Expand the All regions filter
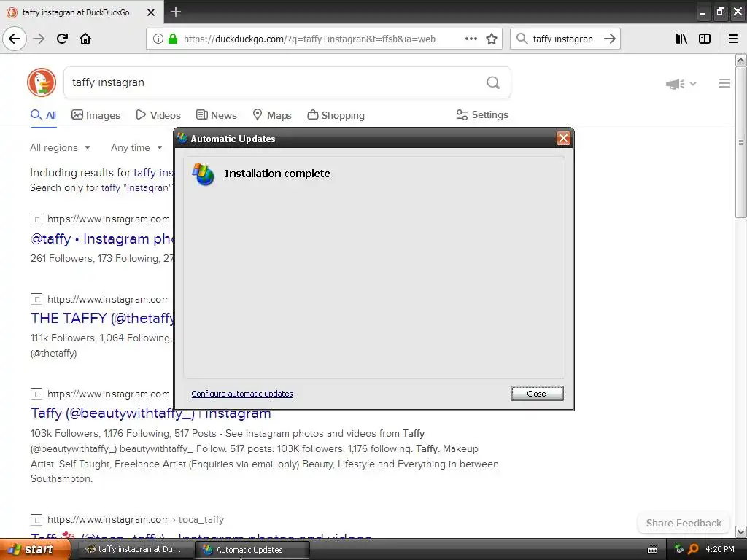Image resolution: width=747 pixels, height=560 pixels. [60, 147]
